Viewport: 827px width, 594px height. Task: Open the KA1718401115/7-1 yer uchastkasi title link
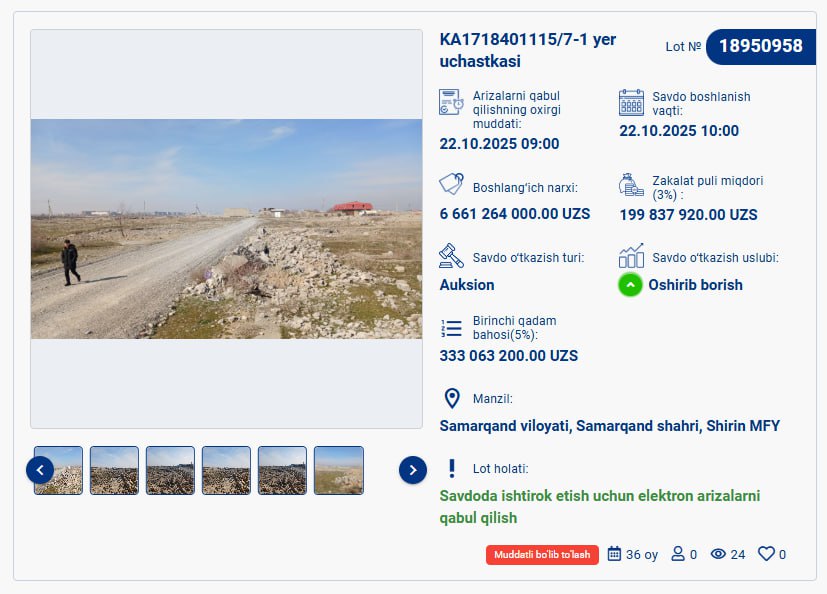(x=528, y=50)
